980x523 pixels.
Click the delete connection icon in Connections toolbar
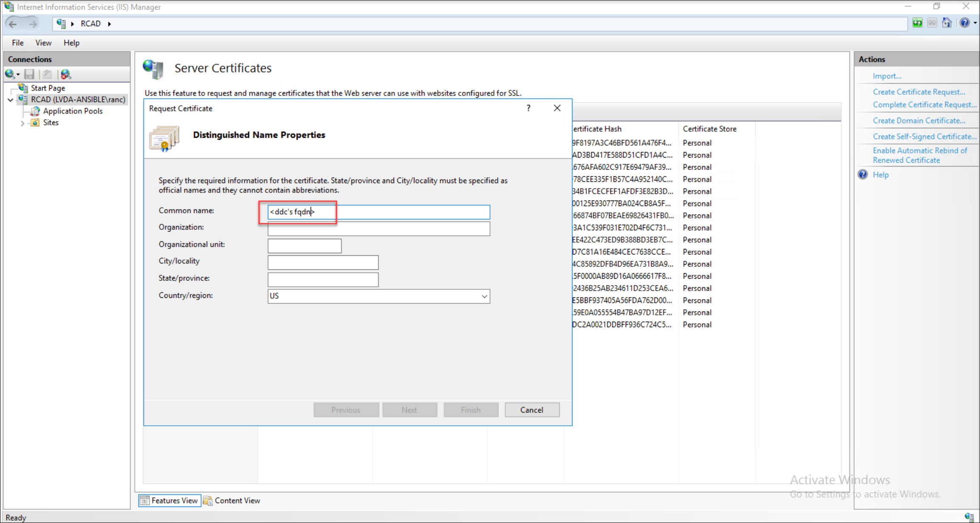(65, 74)
